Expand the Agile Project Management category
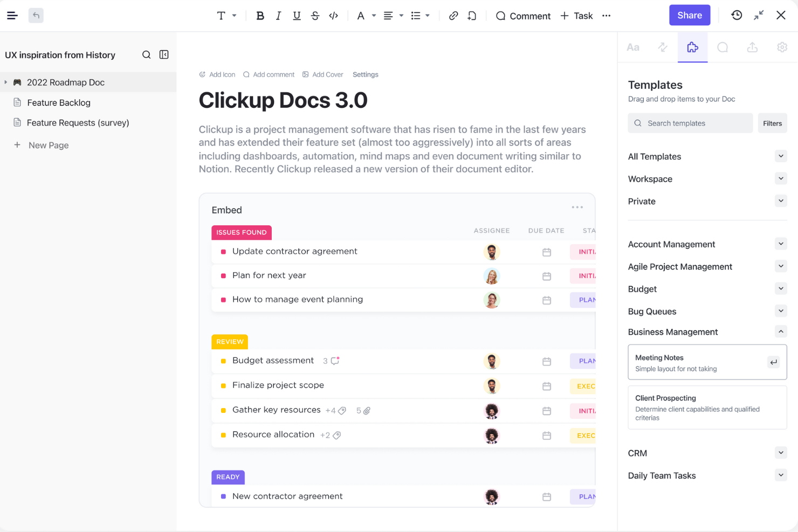The image size is (798, 532). [x=781, y=266]
